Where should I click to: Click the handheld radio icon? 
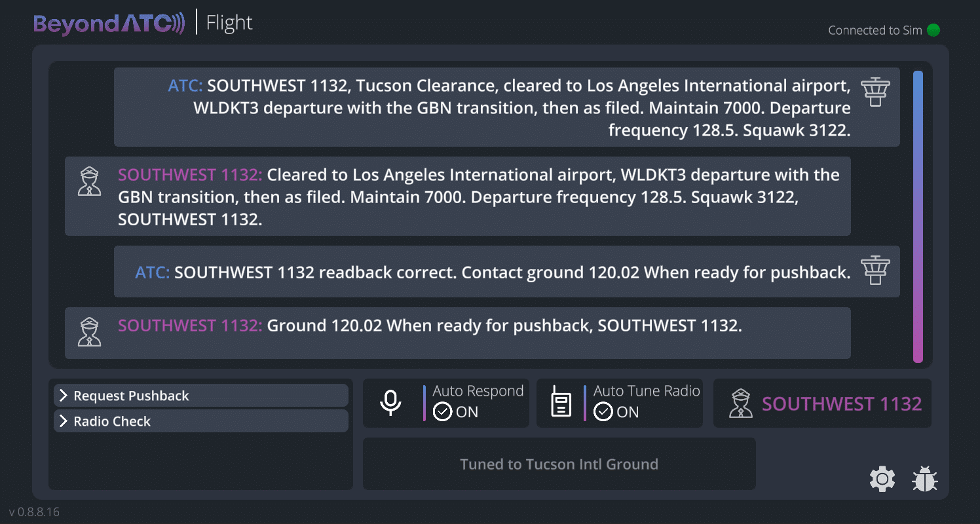(561, 403)
